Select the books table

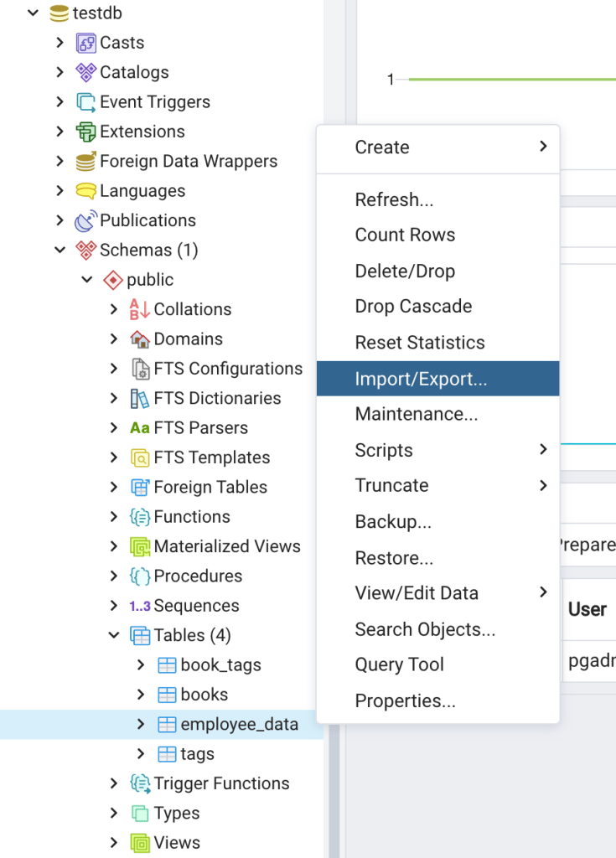[204, 695]
